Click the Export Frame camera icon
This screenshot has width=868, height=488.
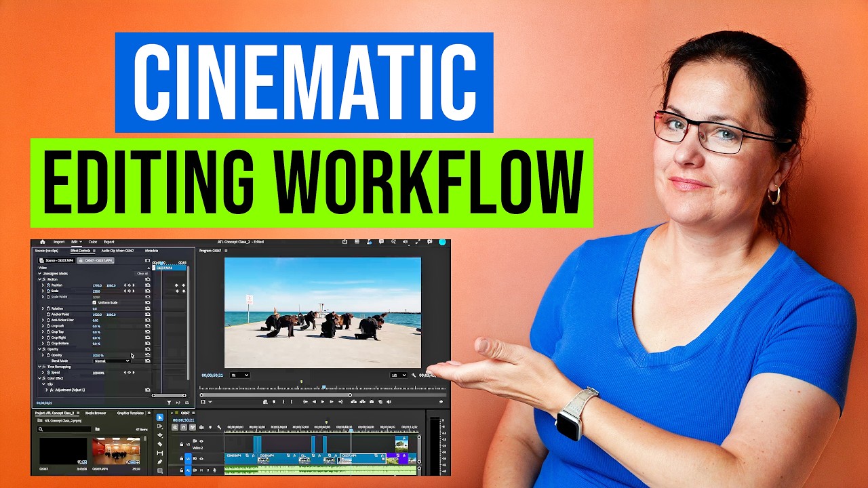click(x=372, y=402)
